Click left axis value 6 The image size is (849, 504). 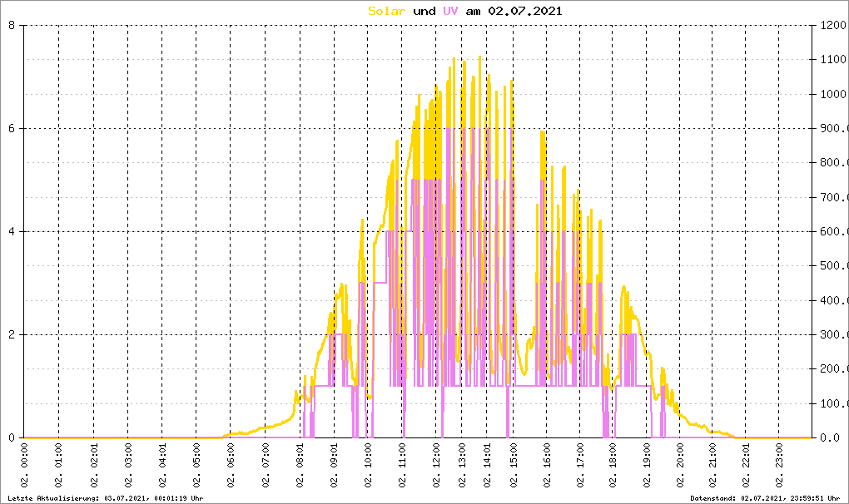click(12, 128)
